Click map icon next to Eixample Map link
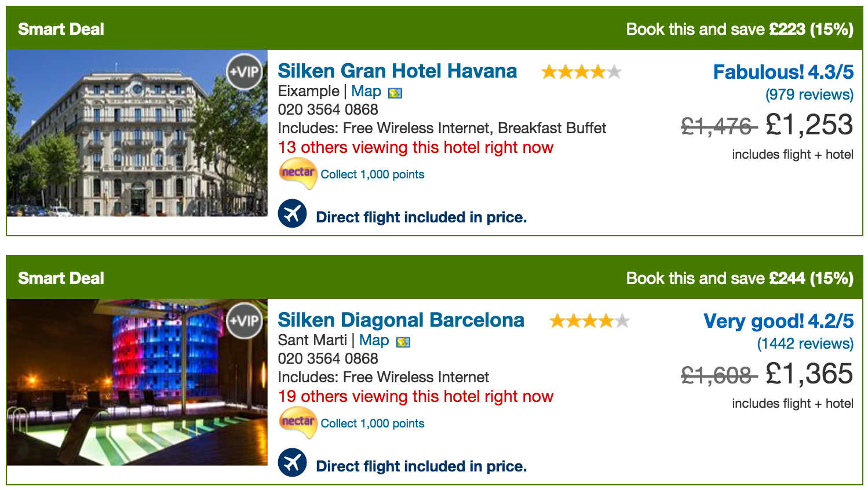 pyautogui.click(x=395, y=93)
